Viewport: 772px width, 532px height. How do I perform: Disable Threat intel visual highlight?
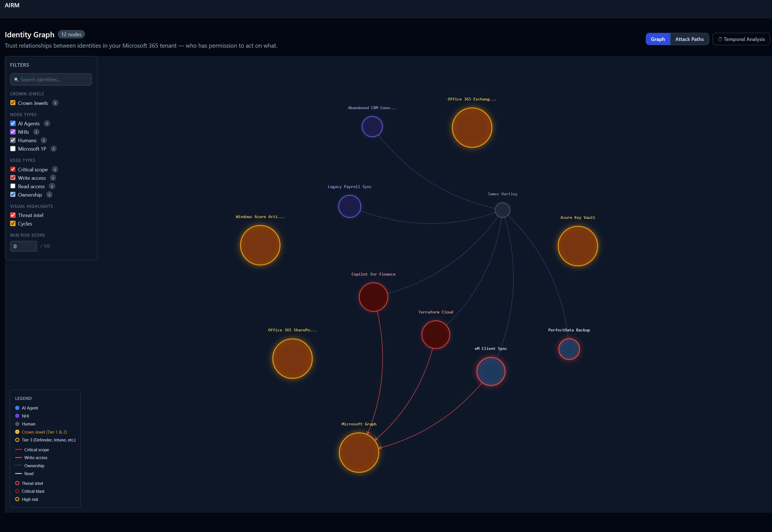tap(13, 215)
